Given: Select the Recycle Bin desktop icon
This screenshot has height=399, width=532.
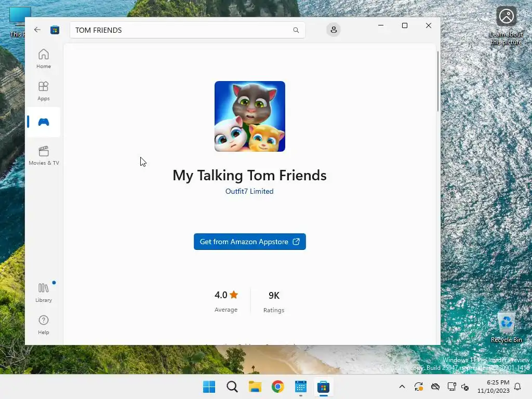Looking at the screenshot, I should pos(506,327).
